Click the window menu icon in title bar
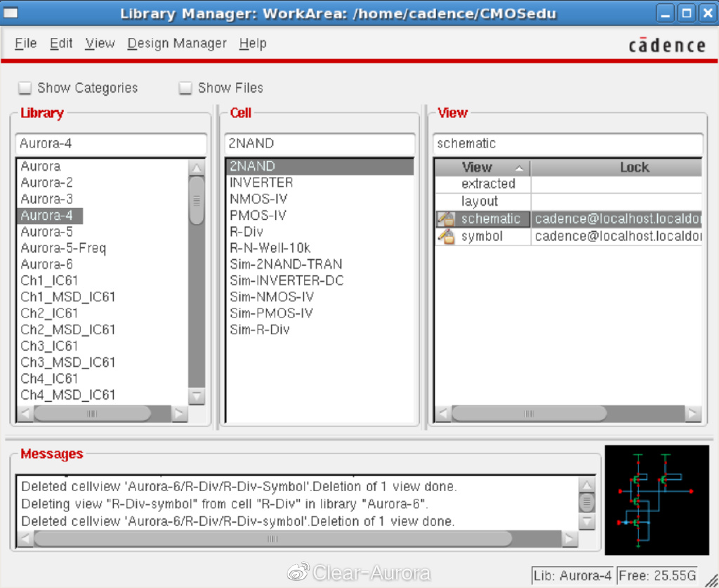Image resolution: width=719 pixels, height=588 pixels. [x=11, y=13]
